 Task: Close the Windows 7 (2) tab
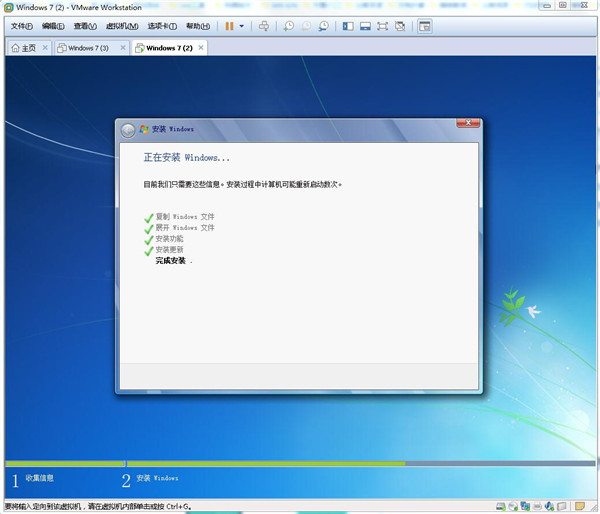pos(201,47)
